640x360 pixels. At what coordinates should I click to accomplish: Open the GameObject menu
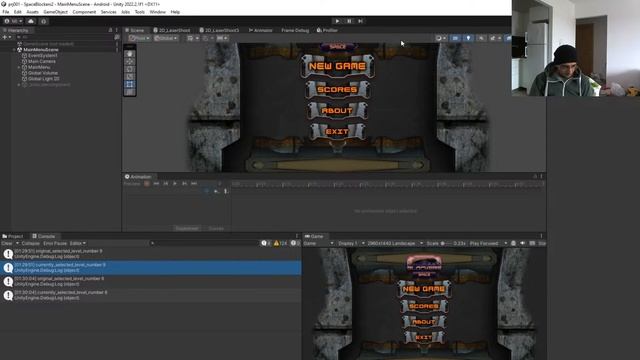56,12
